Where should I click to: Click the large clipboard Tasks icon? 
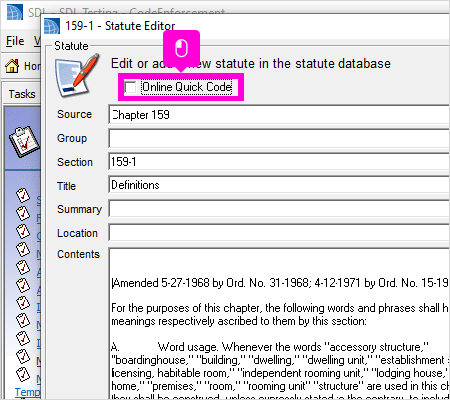coord(24,142)
